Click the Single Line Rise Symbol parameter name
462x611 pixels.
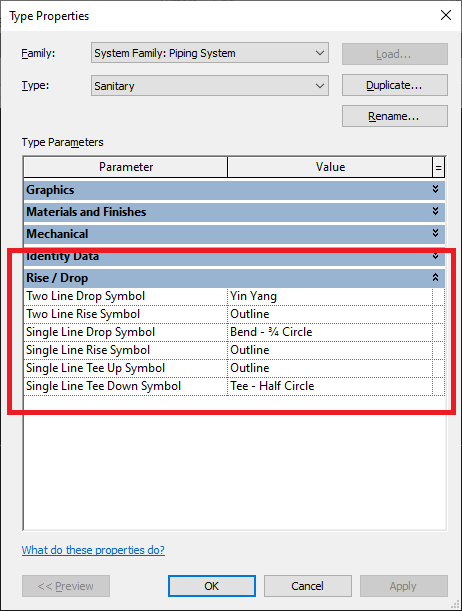125,350
